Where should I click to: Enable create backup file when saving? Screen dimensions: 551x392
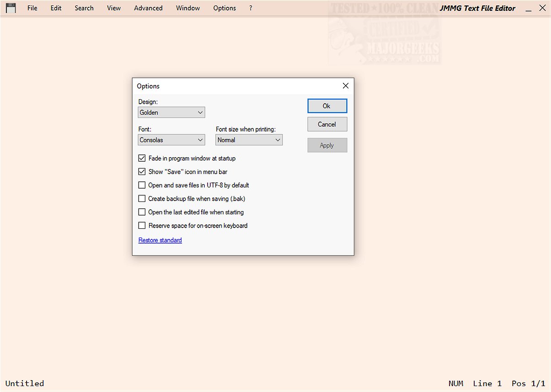(x=142, y=198)
